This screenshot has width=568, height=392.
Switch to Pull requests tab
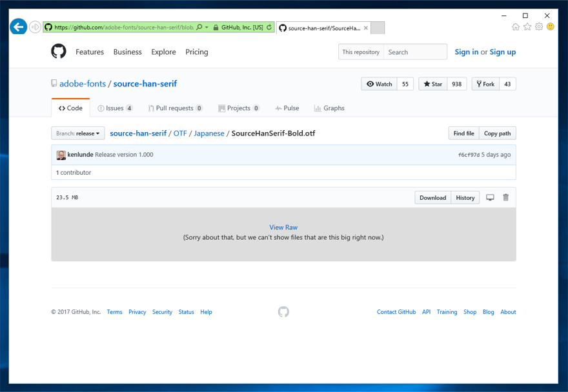click(176, 108)
